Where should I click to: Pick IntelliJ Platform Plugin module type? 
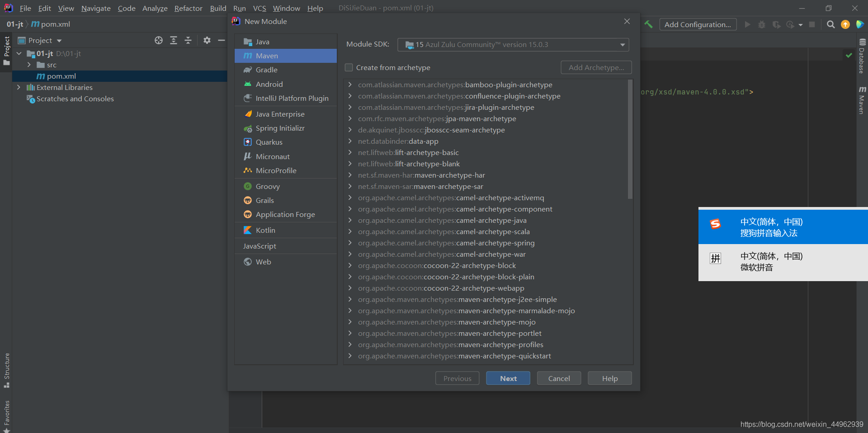(x=286, y=98)
